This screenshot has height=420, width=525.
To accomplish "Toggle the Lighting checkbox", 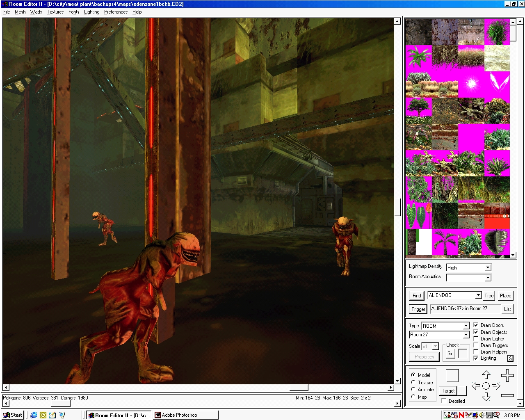I will pyautogui.click(x=476, y=358).
